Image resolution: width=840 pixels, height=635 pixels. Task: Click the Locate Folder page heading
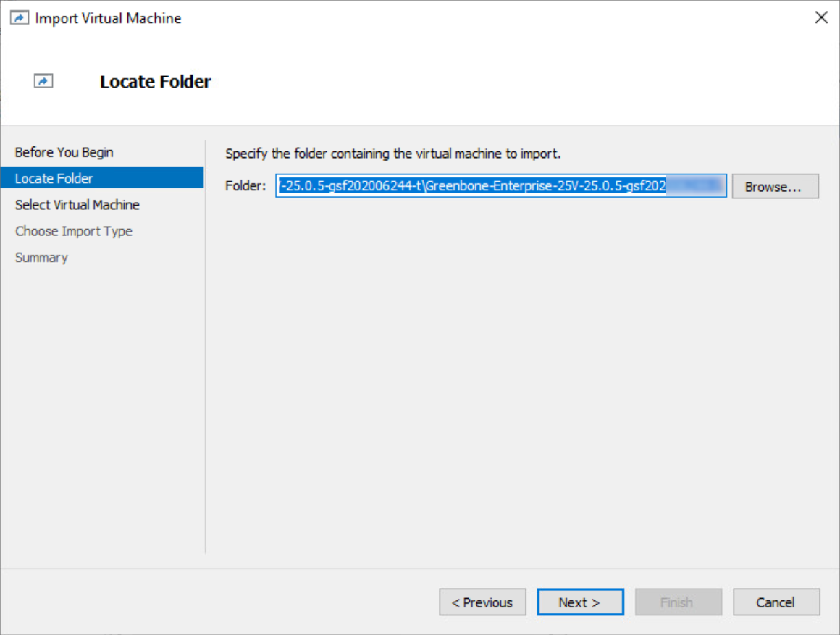156,81
